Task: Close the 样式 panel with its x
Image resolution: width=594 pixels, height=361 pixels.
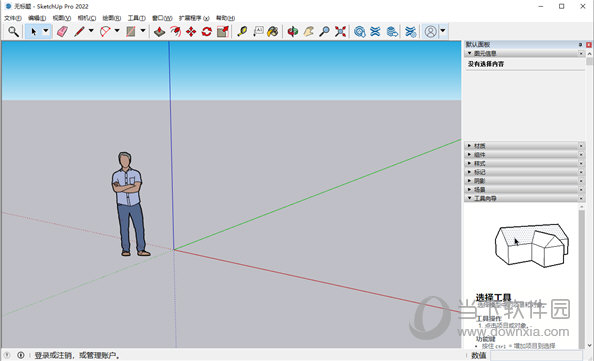Action: pos(581,163)
